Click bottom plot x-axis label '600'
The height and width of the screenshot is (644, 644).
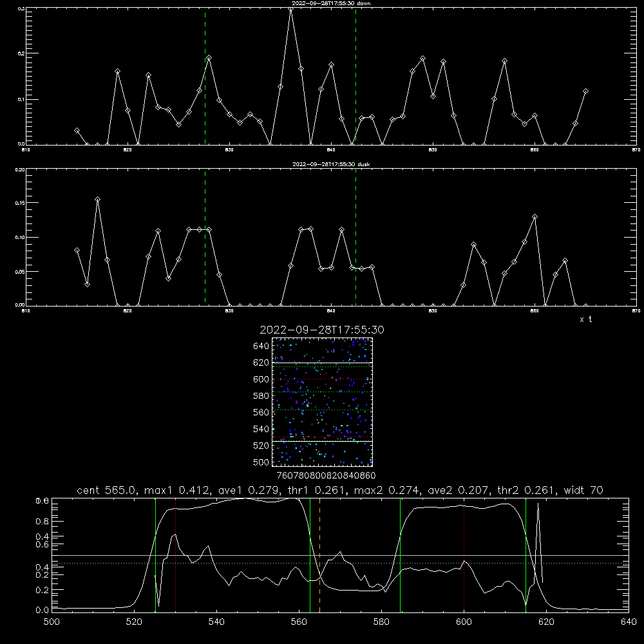click(464, 622)
